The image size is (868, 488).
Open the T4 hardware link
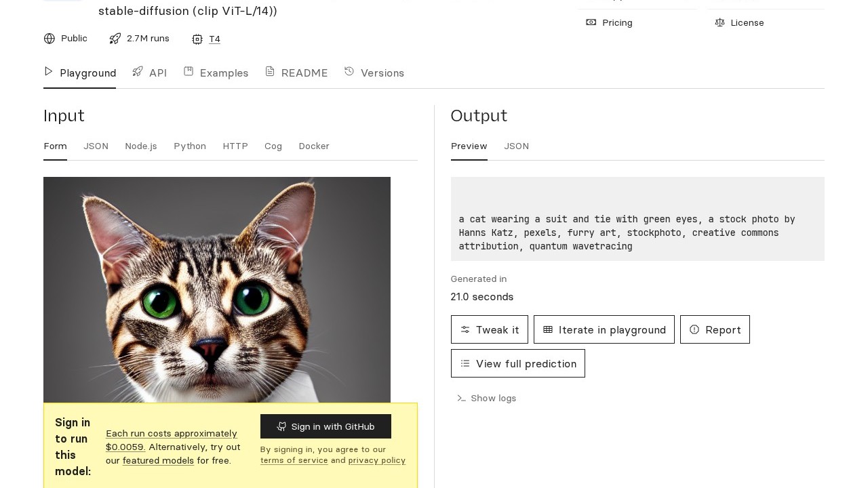[214, 39]
